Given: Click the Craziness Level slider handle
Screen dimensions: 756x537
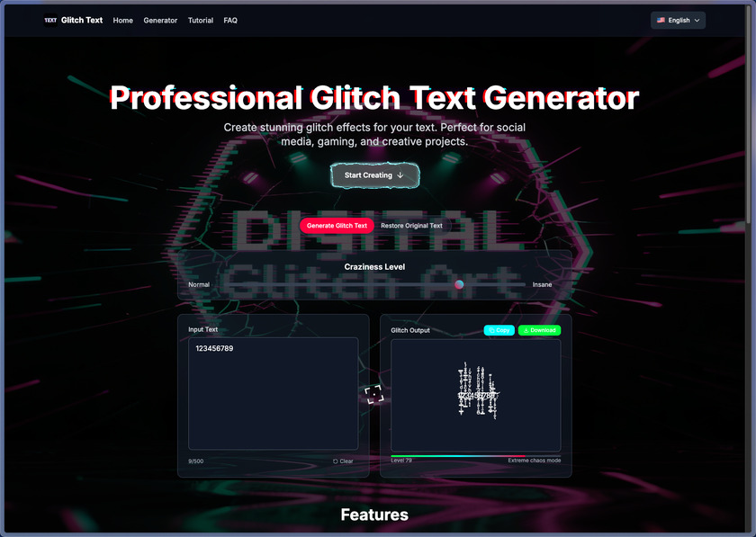Looking at the screenshot, I should pyautogui.click(x=459, y=284).
